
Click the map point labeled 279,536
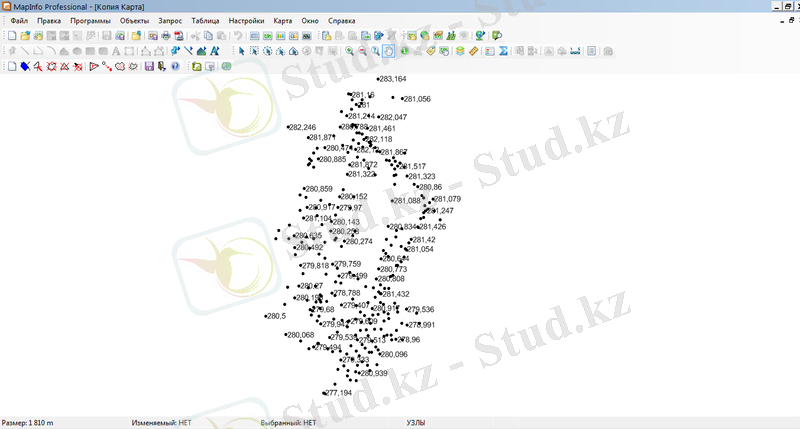click(x=407, y=309)
